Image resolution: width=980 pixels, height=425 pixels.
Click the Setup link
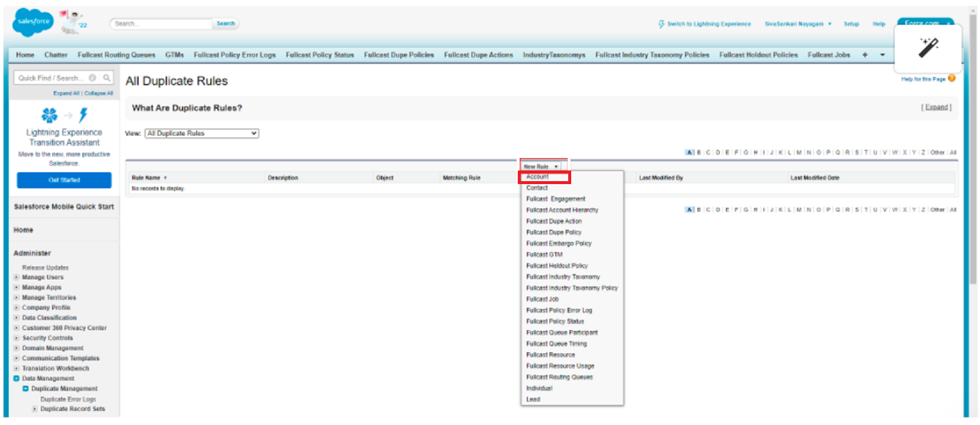(x=851, y=24)
